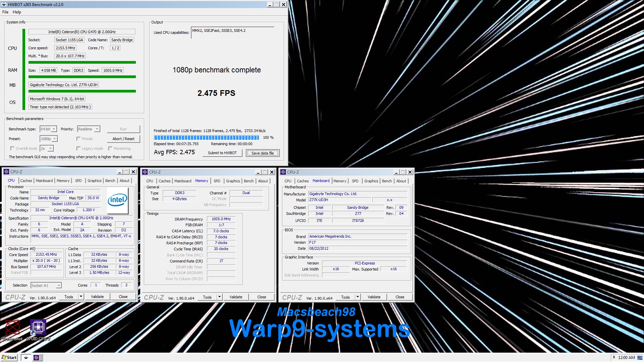Open the Screenshot desktop shortcut
644x362 pixels.
click(13, 330)
